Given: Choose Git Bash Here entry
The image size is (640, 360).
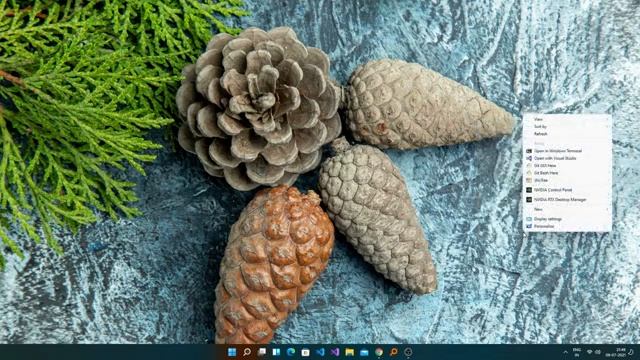Looking at the screenshot, I should (567, 173).
